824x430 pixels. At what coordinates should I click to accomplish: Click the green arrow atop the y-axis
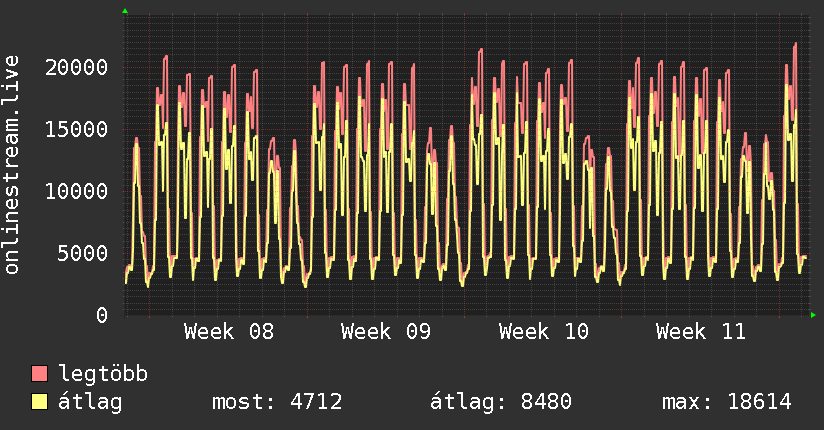[x=125, y=11]
